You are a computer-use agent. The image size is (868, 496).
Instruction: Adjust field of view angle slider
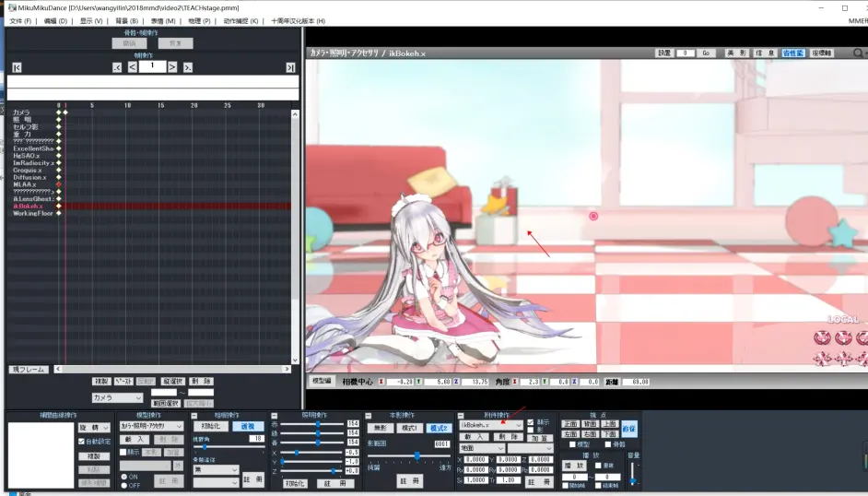[x=205, y=447]
